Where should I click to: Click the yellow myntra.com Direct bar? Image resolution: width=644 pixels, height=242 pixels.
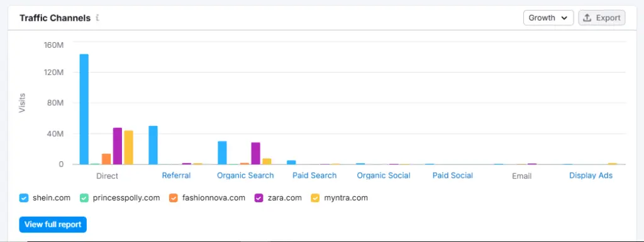pos(128,147)
